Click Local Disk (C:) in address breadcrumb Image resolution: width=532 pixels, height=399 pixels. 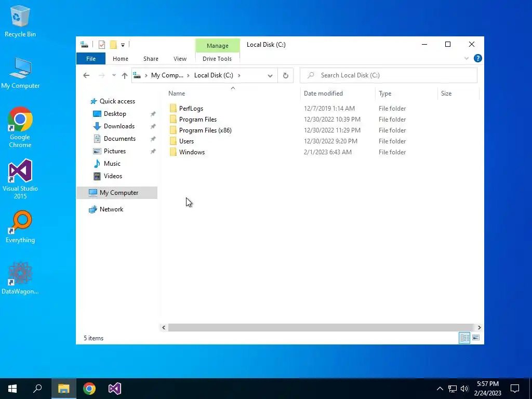tap(214, 75)
